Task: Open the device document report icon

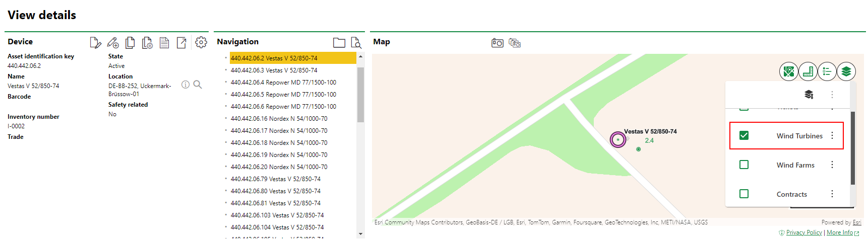Action: 164,43
